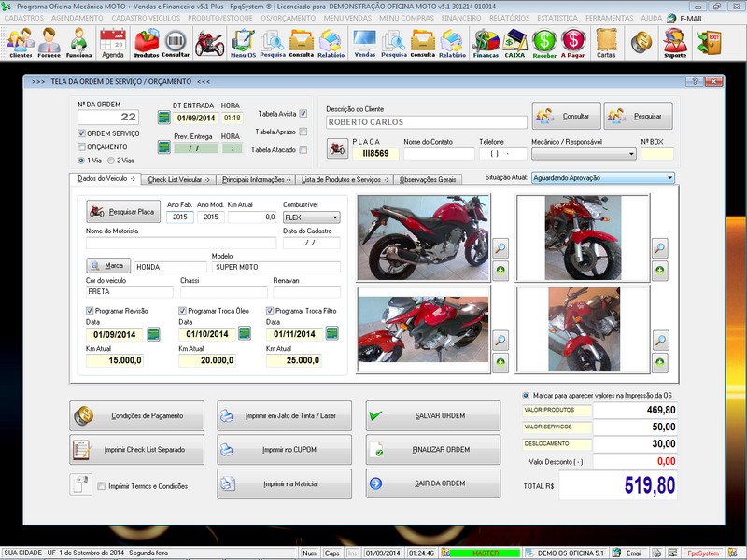Uncheck Programar Troca Óleo
Image resolution: width=747 pixels, height=560 pixels.
tap(182, 311)
